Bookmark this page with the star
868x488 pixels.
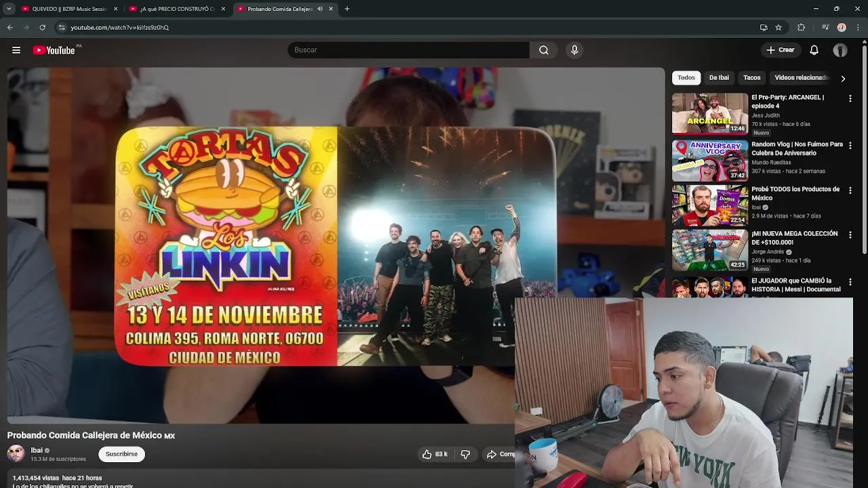(778, 28)
